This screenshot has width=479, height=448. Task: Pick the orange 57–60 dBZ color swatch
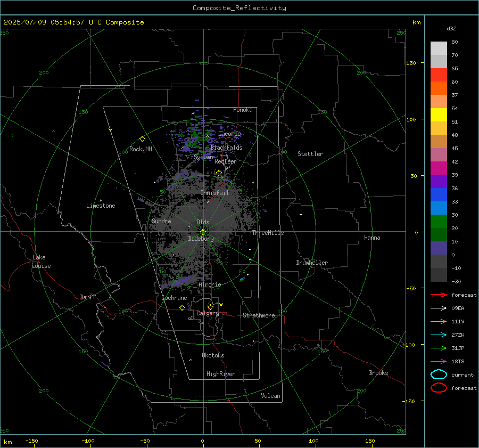pos(439,88)
